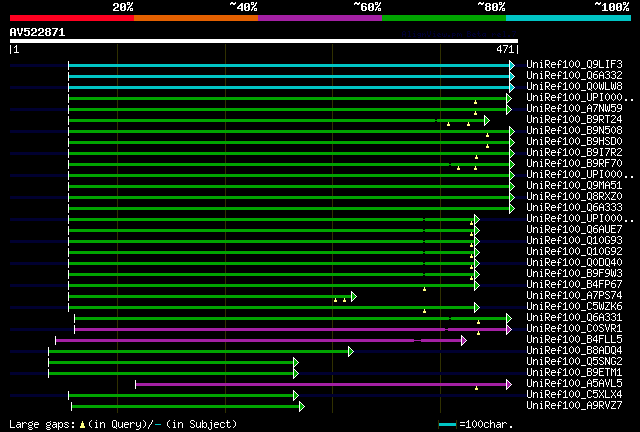640x432 pixels.
Task: Click the cyan alignment bar for Q0WLW8
Action: coord(289,87)
